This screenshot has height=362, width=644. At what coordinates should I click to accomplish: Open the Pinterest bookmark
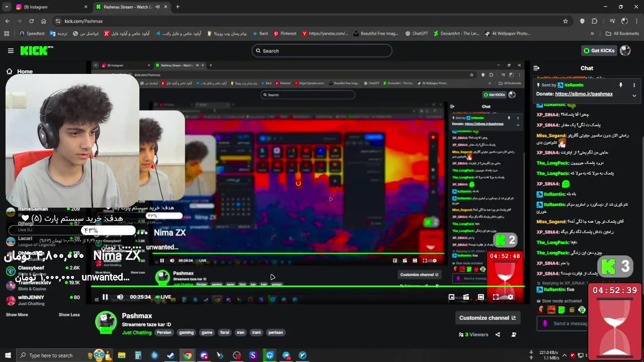285,34
